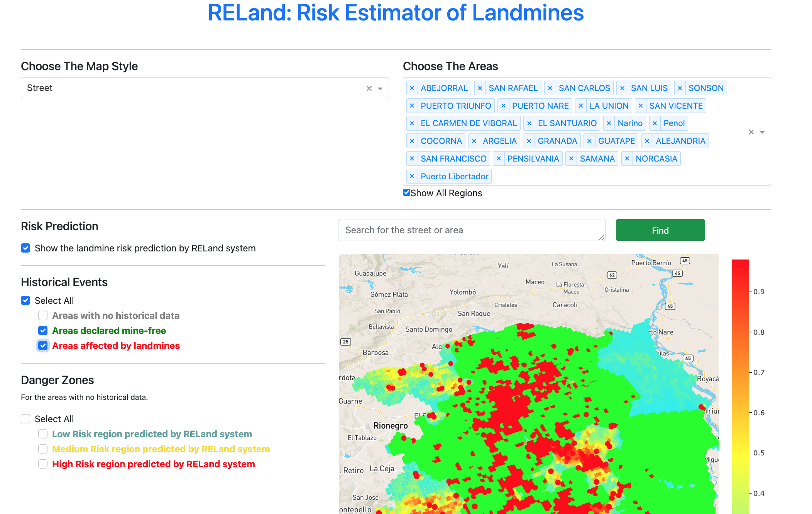
Task: Enable Areas with no historical data
Action: (43, 315)
